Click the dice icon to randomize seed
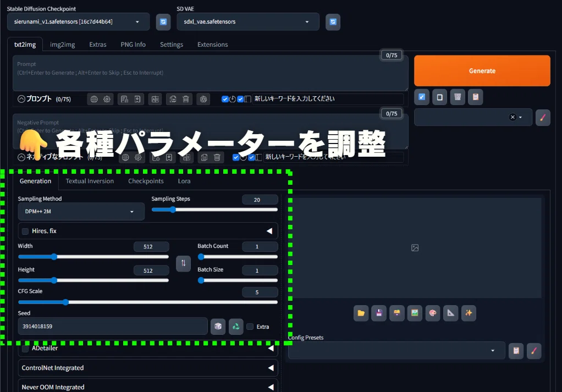Screen dimensions: 562x392 point(218,327)
